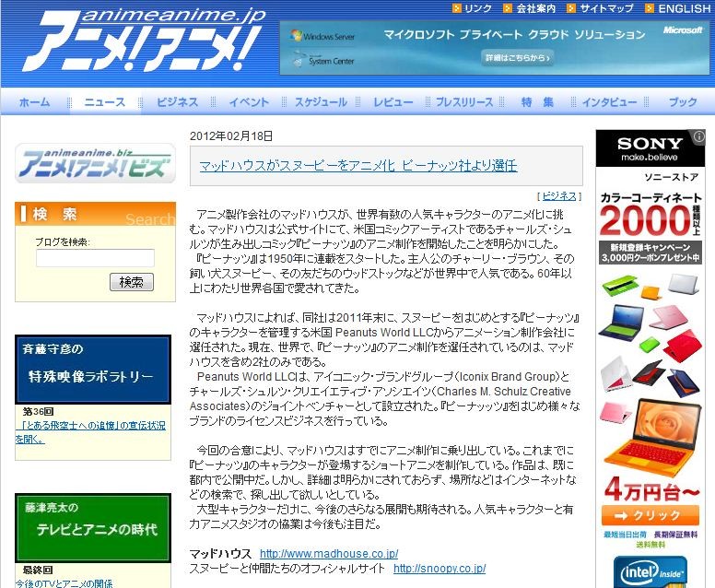Click the 検索 Search panel header

coord(95,214)
